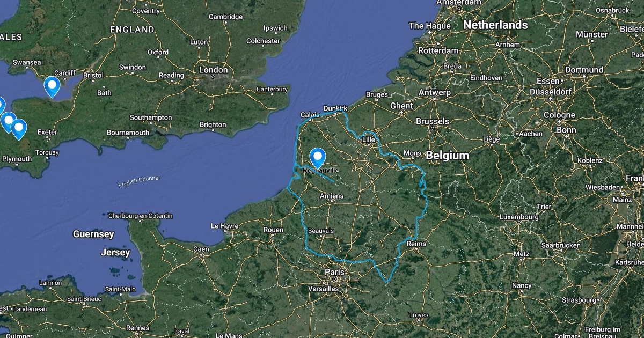Click the London city label
The height and width of the screenshot is (338, 644).
pos(213,70)
